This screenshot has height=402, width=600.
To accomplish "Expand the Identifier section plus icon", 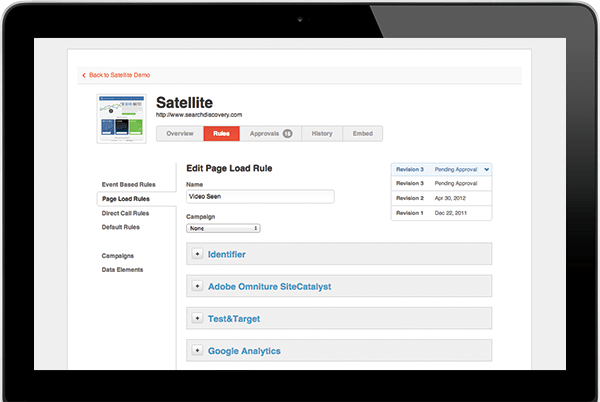I will click(x=197, y=255).
